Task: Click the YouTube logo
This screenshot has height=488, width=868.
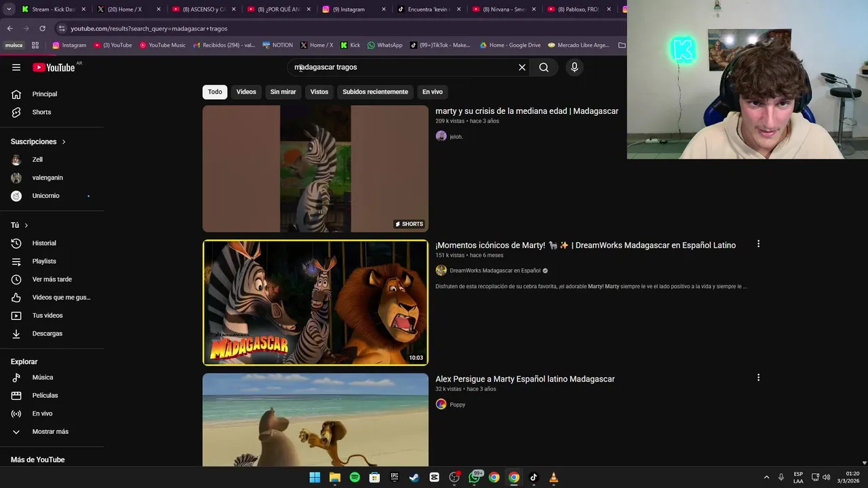Action: (x=54, y=67)
